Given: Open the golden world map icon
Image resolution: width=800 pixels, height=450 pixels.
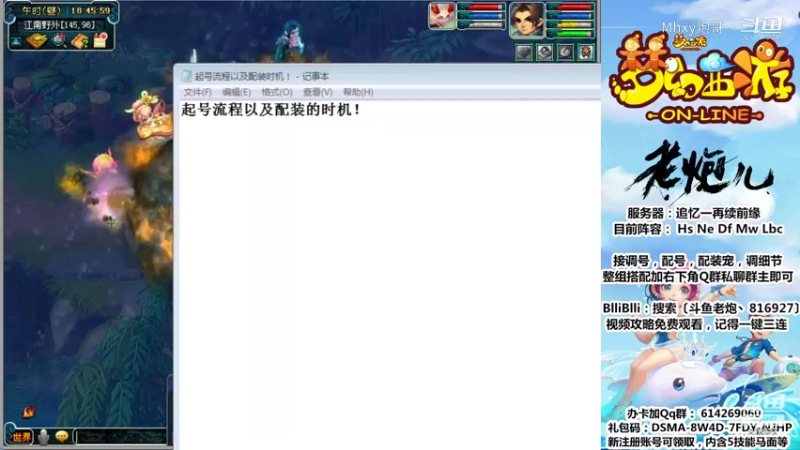Looking at the screenshot, I should (x=37, y=40).
